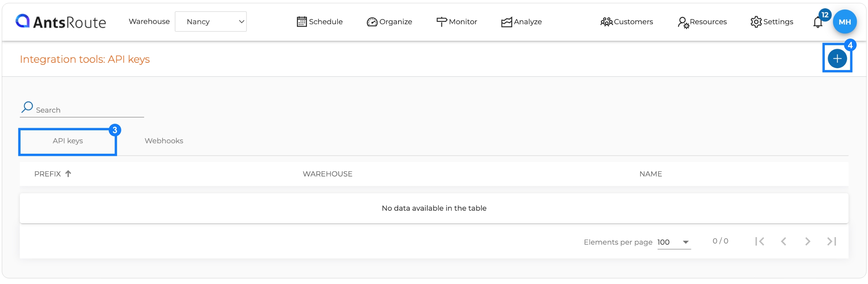868x284 pixels.
Task: Open the Schedule menu
Action: point(320,22)
